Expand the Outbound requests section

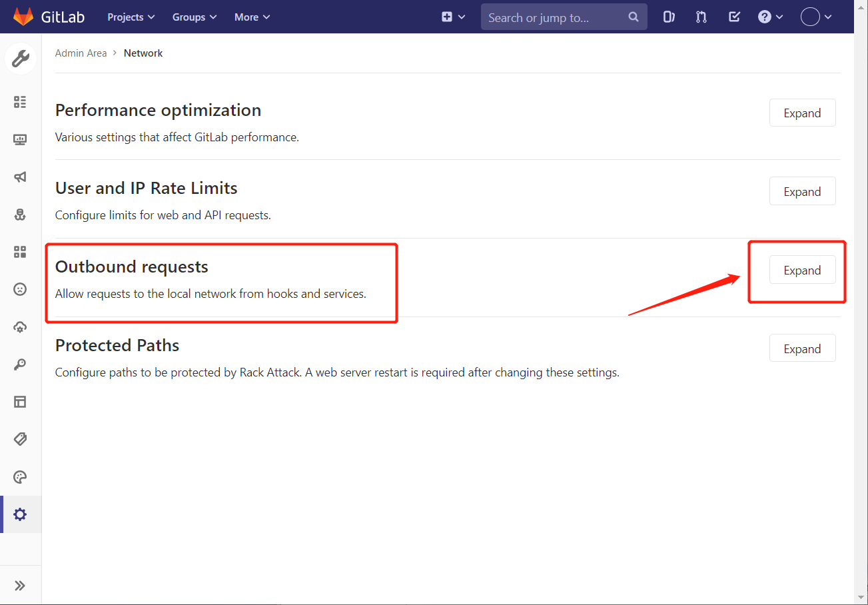click(802, 271)
